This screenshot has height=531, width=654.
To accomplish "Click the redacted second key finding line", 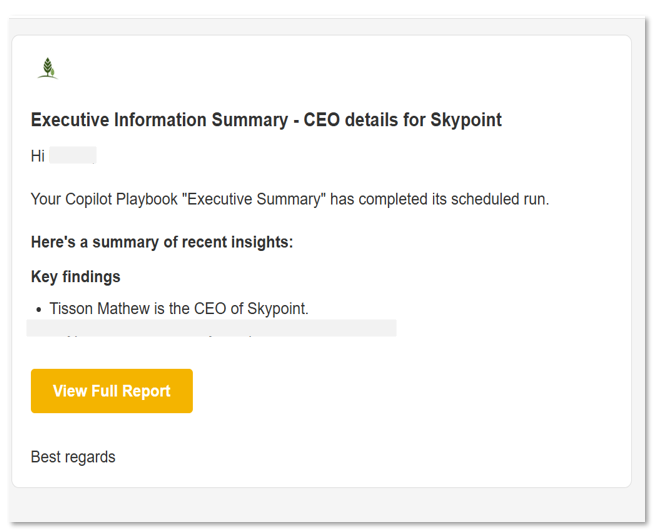I will pos(212,329).
